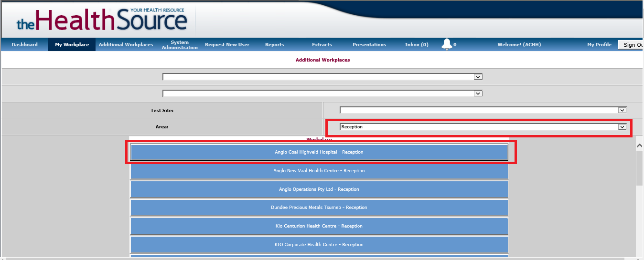This screenshot has height=260, width=644.
Task: Click the Welcome! (ACHH) text
Action: click(x=519, y=45)
